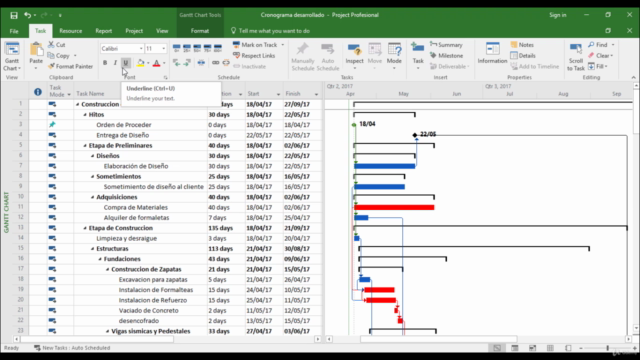Click the Indent task green arrow
The image size is (640, 360).
click(x=187, y=62)
